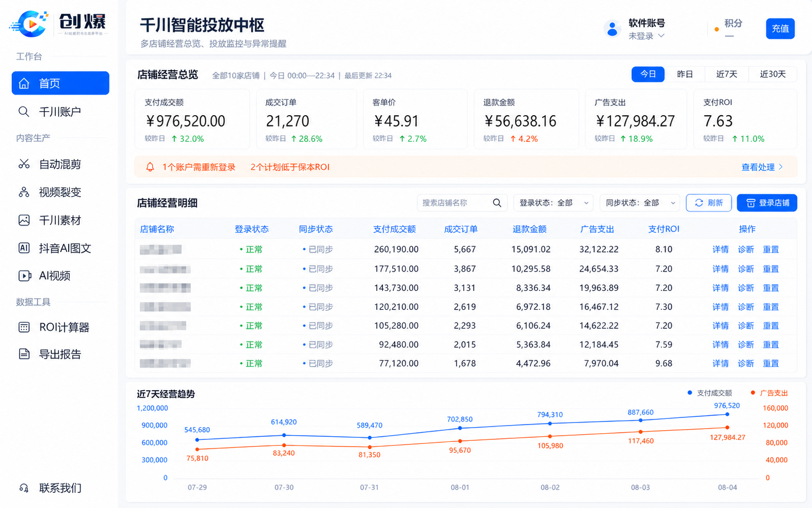Open 详情 for 260,190.00 row
This screenshot has height=508, width=812.
(720, 249)
